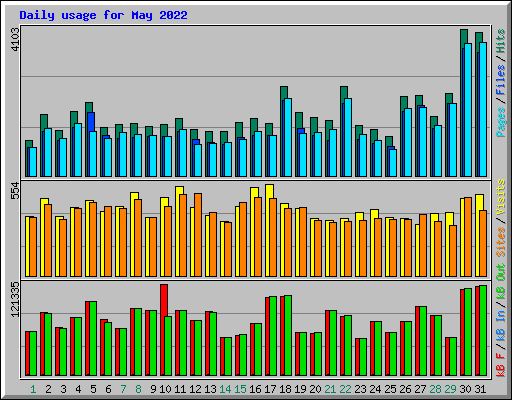Click day 7 on the x-axis
512x400 pixels.
[x=123, y=389]
